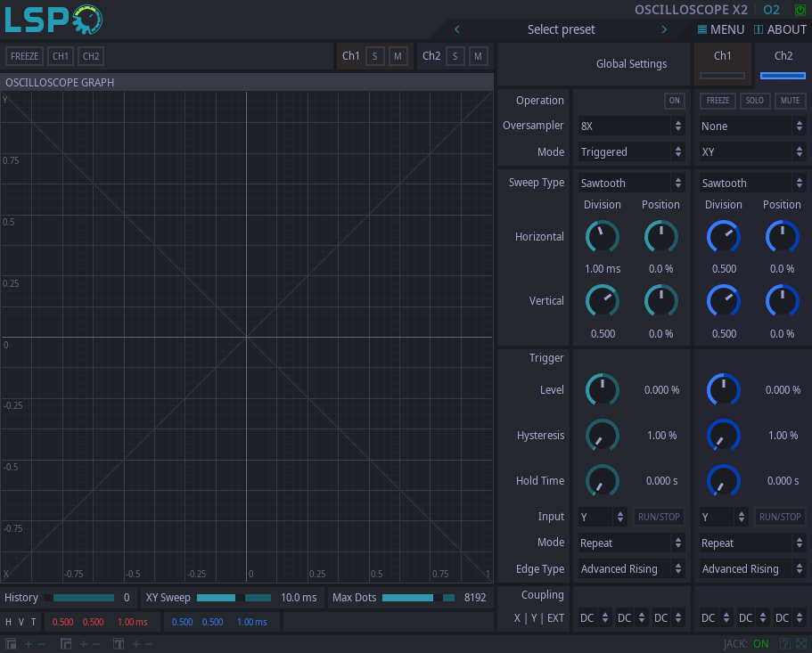Open Ch2 XY Mode dropdown
The image size is (812, 653).
pyautogui.click(x=752, y=152)
